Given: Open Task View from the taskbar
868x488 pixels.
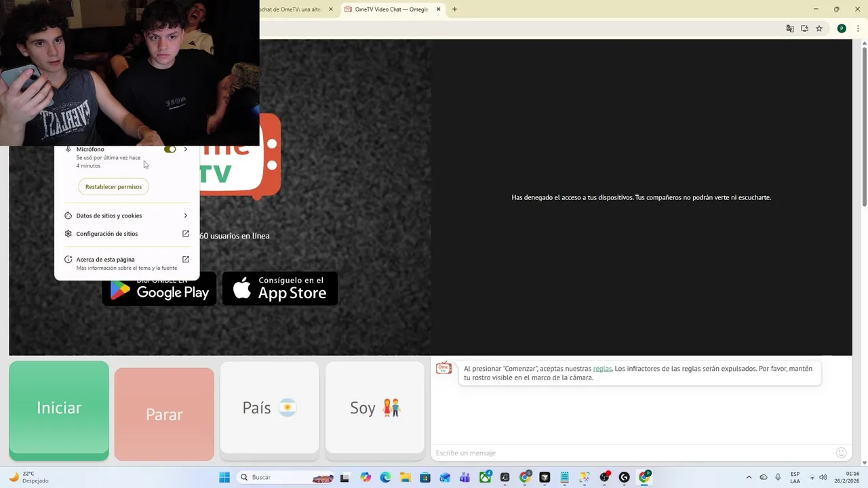Looking at the screenshot, I should tap(344, 477).
